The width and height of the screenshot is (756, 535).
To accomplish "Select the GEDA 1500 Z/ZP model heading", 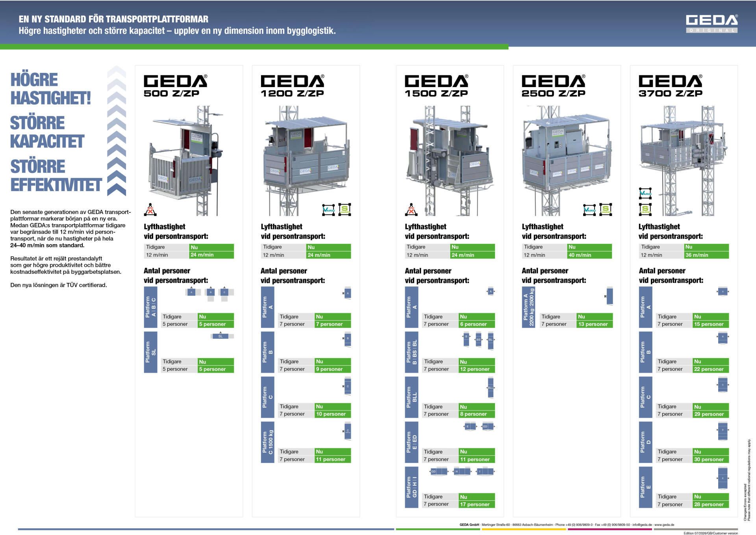I will tap(437, 86).
